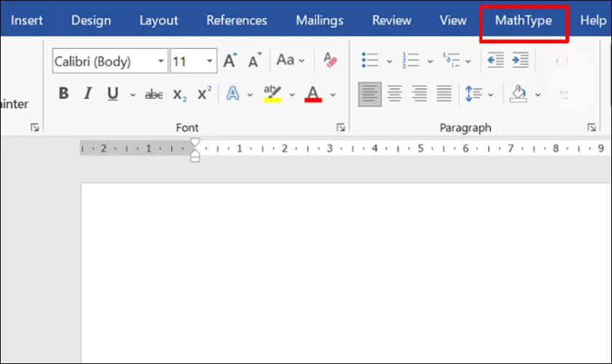
Task: Switch to the Mailings tab
Action: pos(320,20)
